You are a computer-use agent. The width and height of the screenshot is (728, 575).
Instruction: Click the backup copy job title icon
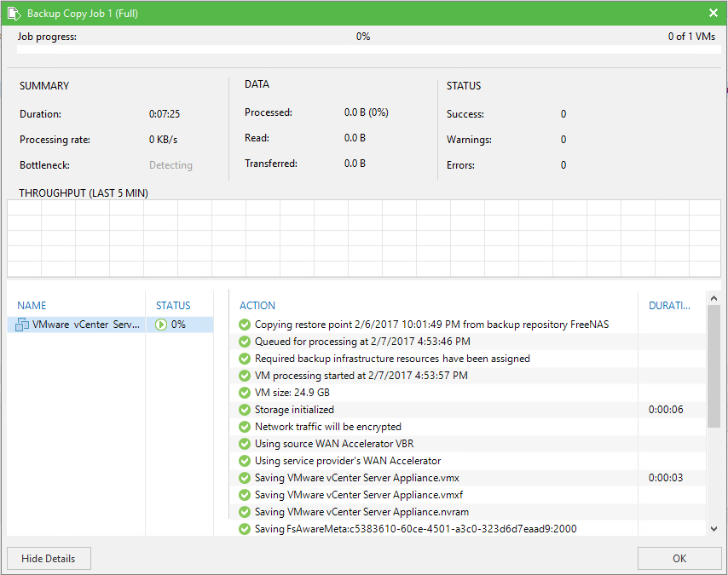14,14
